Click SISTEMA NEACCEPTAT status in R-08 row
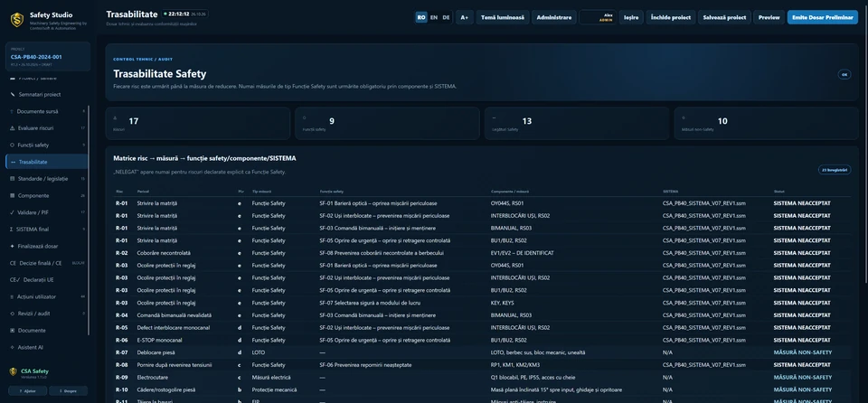The height and width of the screenshot is (403, 868). [802, 365]
